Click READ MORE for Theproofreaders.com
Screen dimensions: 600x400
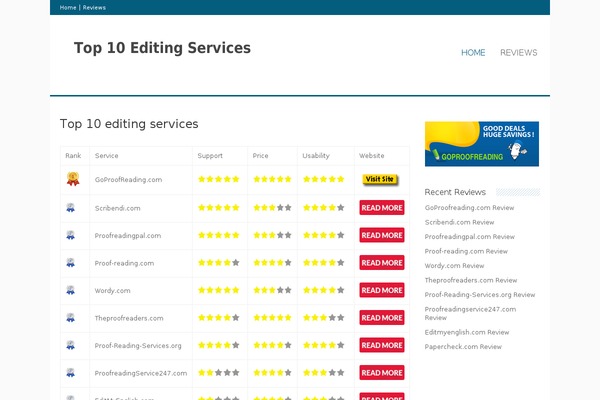point(382,318)
